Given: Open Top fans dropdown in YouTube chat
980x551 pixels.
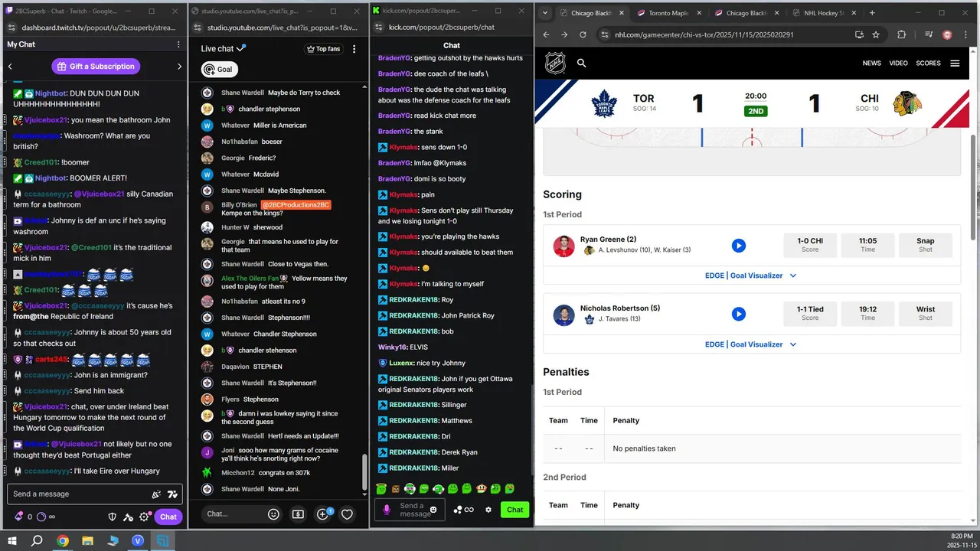Looking at the screenshot, I should tap(323, 49).
